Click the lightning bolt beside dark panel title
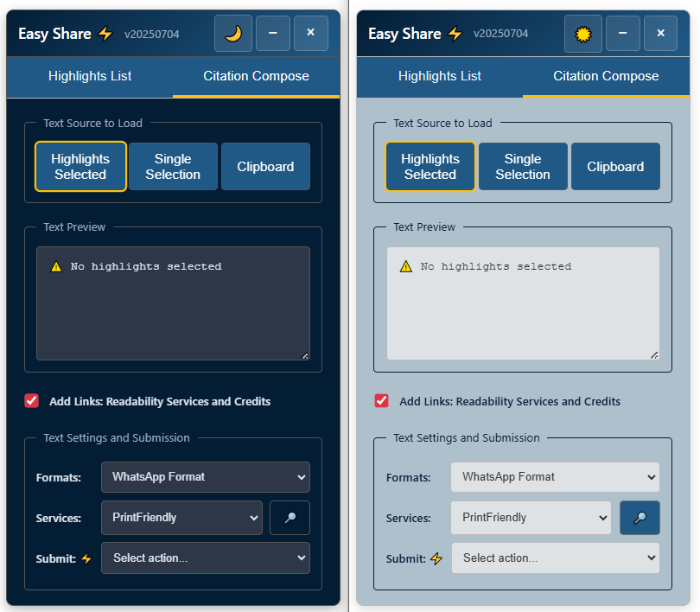This screenshot has width=700, height=612. pos(105,34)
